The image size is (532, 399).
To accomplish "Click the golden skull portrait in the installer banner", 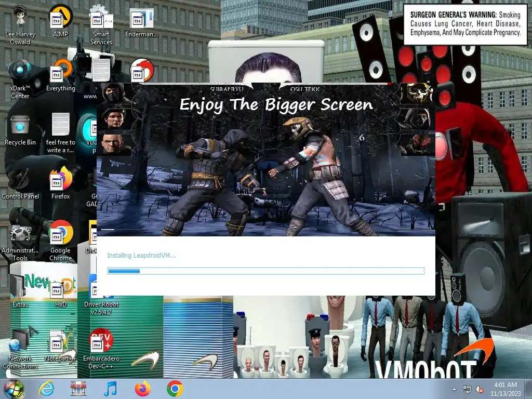I will [x=416, y=94].
